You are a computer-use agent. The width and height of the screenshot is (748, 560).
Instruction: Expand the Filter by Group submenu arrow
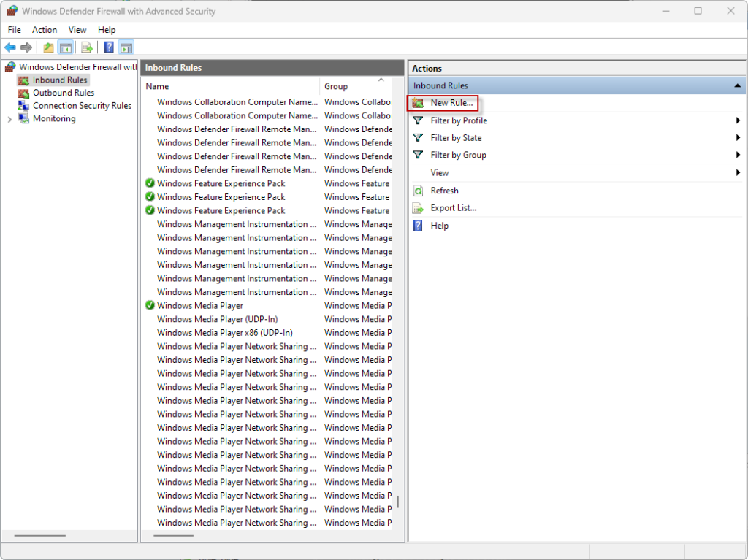[738, 155]
